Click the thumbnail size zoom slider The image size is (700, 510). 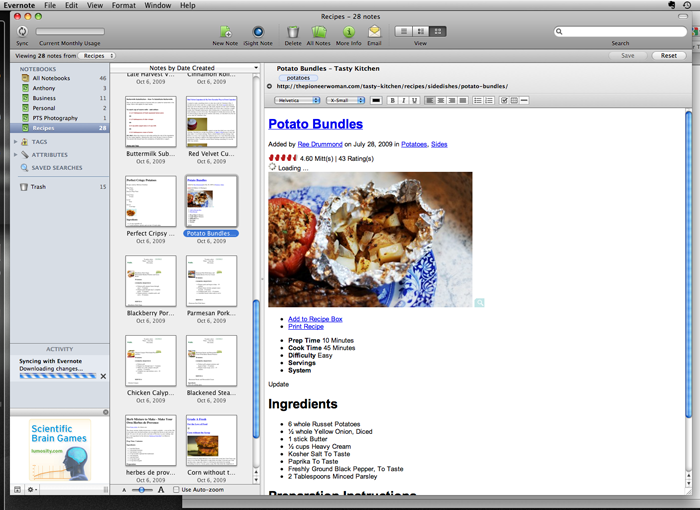(x=142, y=490)
